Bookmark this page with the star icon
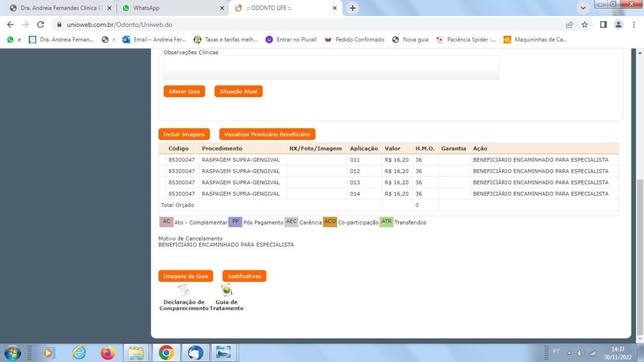 tap(585, 25)
